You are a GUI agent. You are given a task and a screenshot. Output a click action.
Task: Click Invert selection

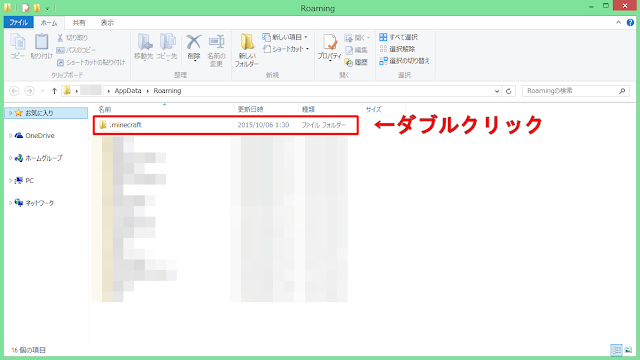tap(404, 61)
